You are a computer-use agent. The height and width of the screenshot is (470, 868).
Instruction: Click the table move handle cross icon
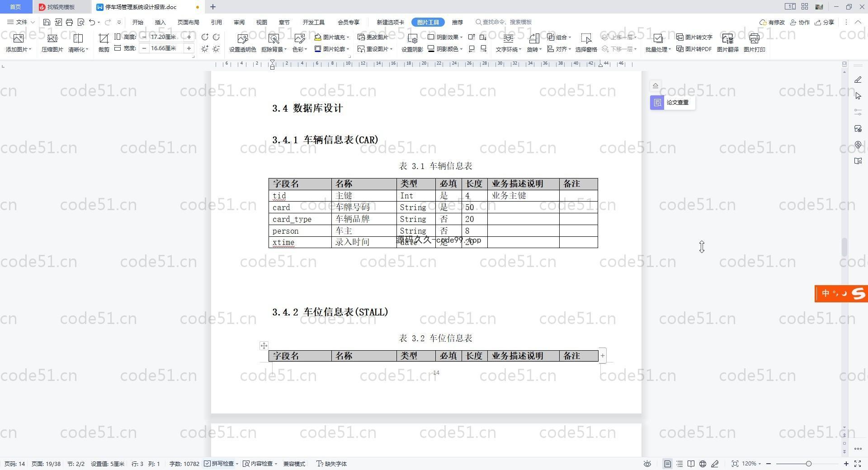pos(264,346)
